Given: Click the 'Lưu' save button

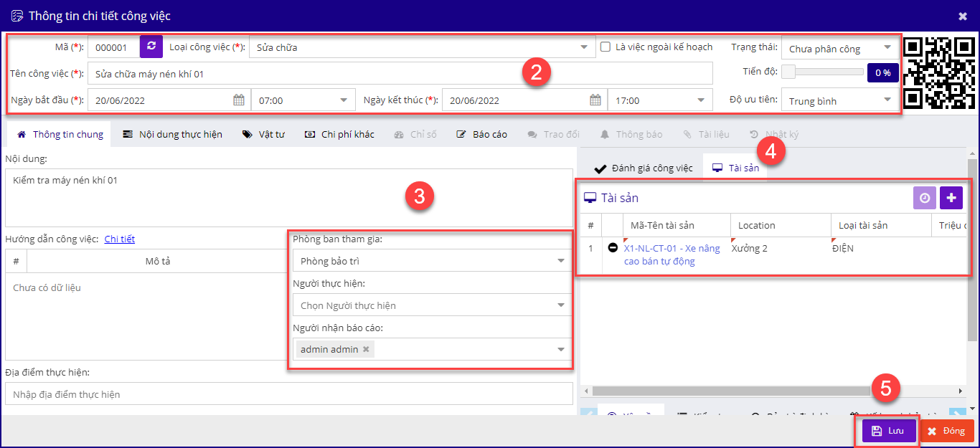Looking at the screenshot, I should [x=889, y=431].
